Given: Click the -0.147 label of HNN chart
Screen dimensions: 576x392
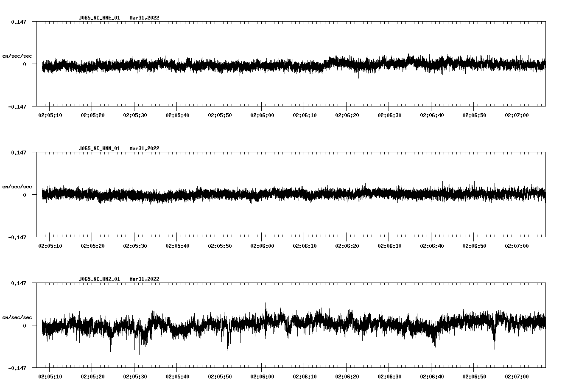Looking at the screenshot, I should [x=17, y=238].
